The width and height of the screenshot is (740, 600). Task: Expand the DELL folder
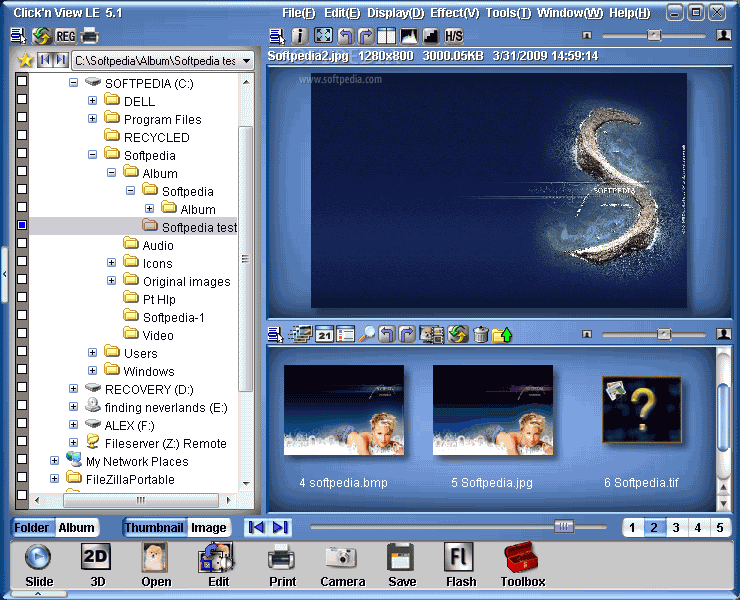(92, 101)
